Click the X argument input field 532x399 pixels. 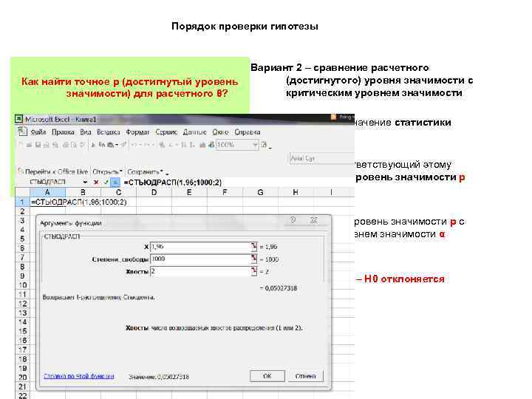[200, 247]
